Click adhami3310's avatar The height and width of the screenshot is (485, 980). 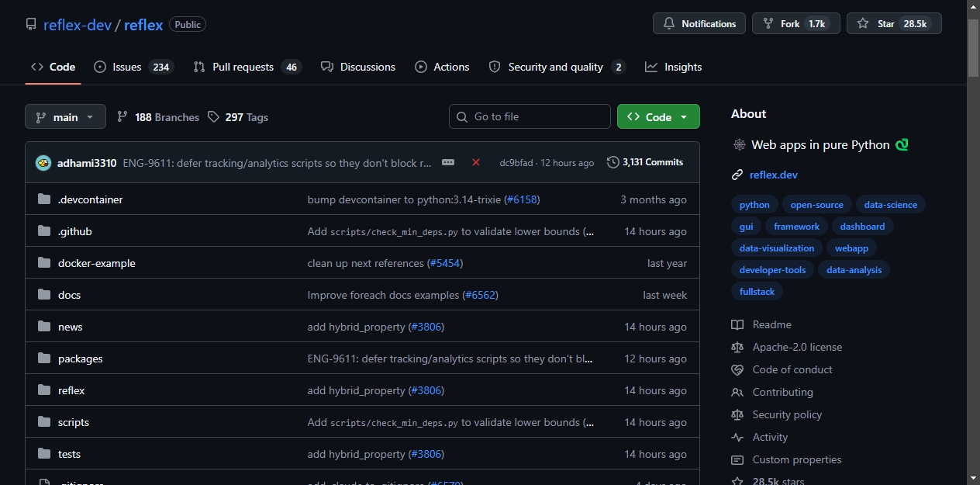[43, 163]
